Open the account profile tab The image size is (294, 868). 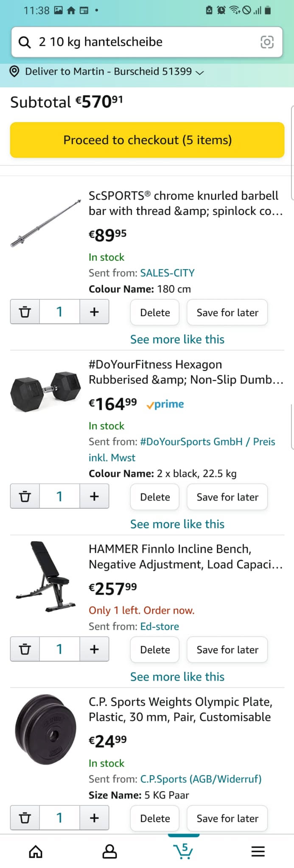[109, 851]
